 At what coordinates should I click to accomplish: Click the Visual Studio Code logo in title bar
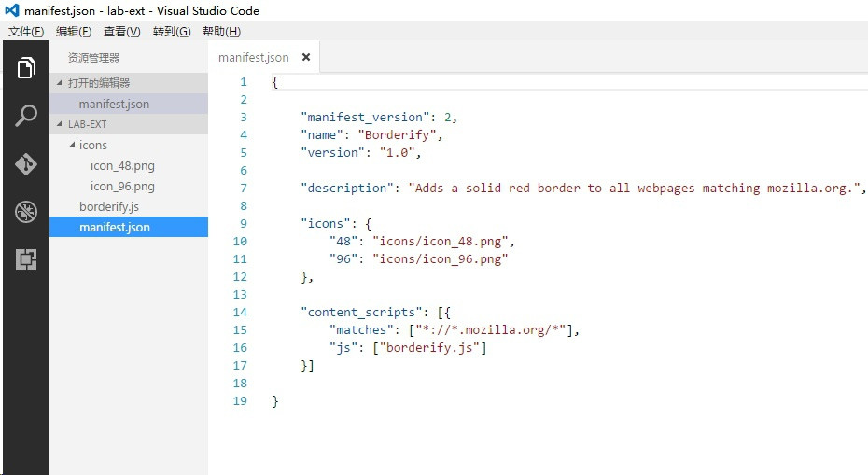12,11
